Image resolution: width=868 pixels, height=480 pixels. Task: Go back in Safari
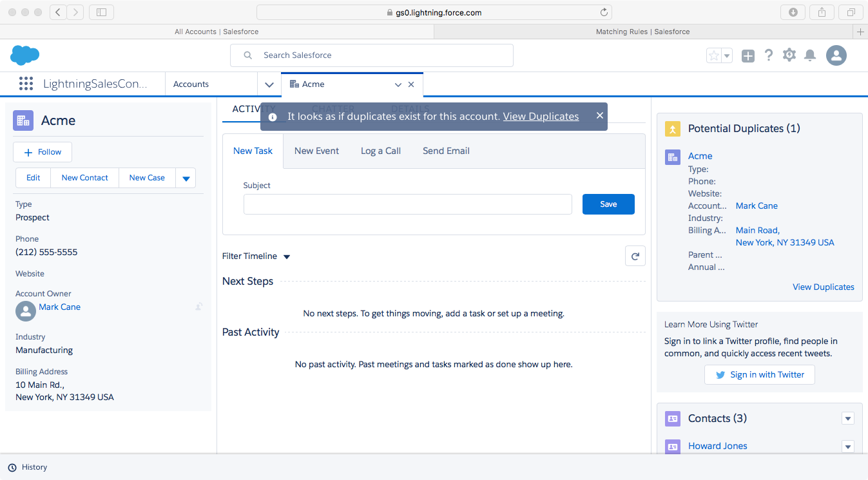pos(59,12)
